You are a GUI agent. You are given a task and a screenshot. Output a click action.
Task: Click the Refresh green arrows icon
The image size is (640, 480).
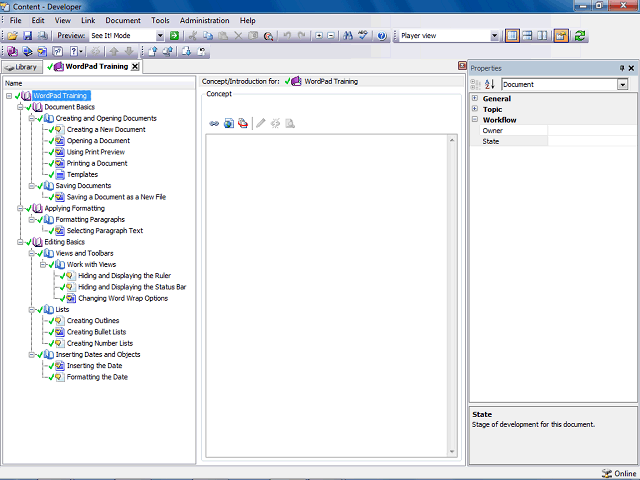(x=580, y=36)
